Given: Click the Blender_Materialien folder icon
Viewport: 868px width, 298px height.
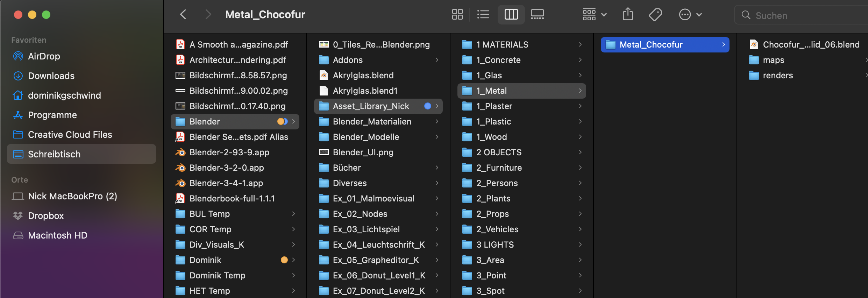Looking at the screenshot, I should tap(324, 121).
